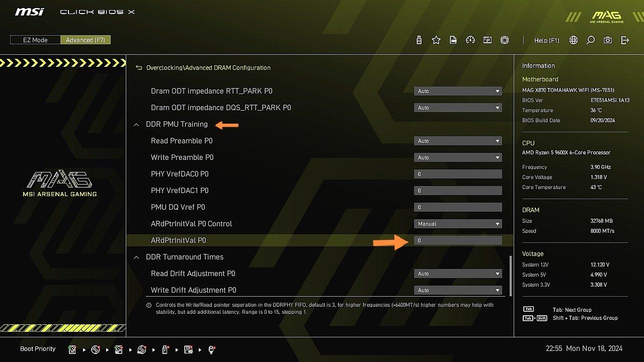Viewport: 644px width, 362px height.
Task: Select the Write Preamble P0 label
Action: click(182, 157)
